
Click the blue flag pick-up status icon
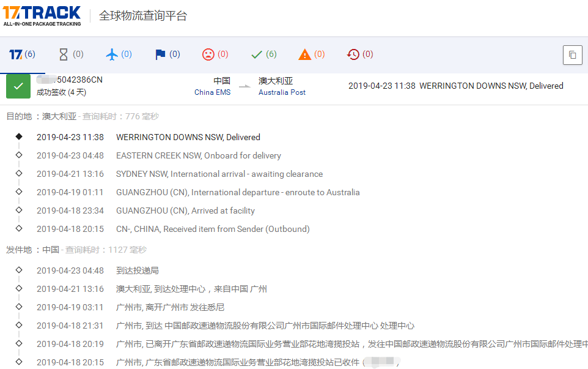pos(166,54)
